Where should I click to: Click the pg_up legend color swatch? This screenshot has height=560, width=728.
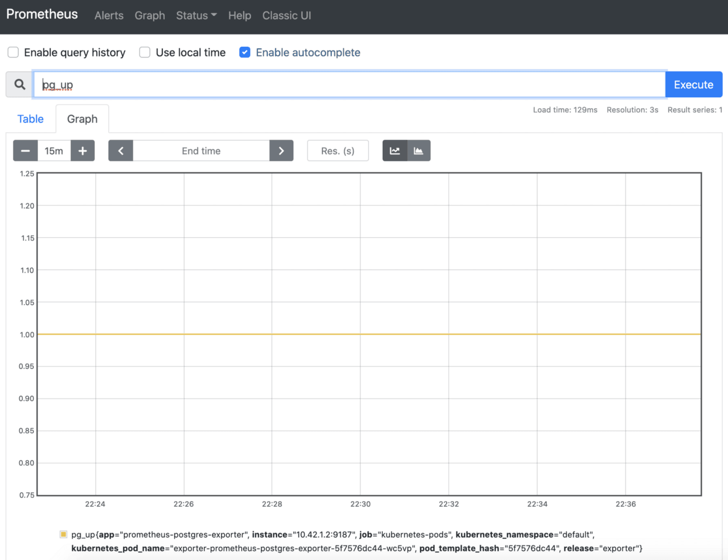point(63,534)
